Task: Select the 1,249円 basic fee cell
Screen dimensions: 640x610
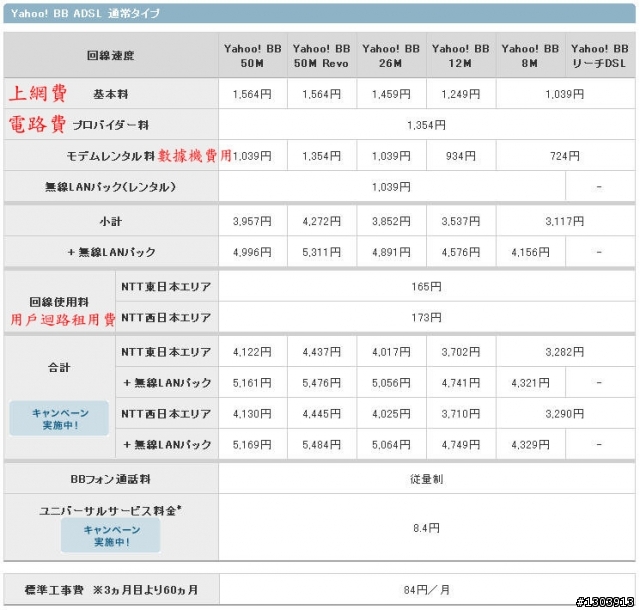Action: pos(461,94)
